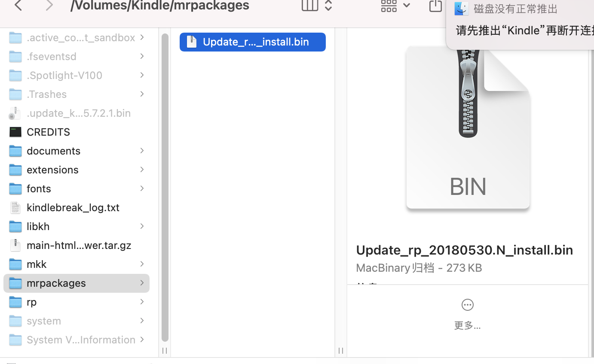The height and width of the screenshot is (364, 594).
Task: Click second column resize handle
Action: click(341, 351)
